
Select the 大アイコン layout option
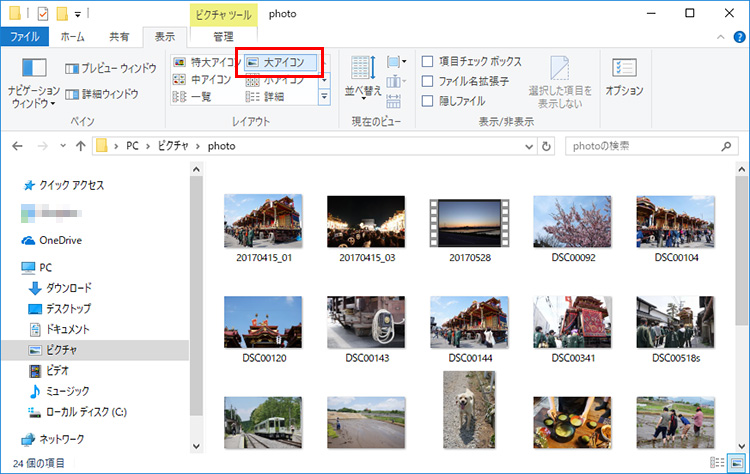[x=282, y=62]
